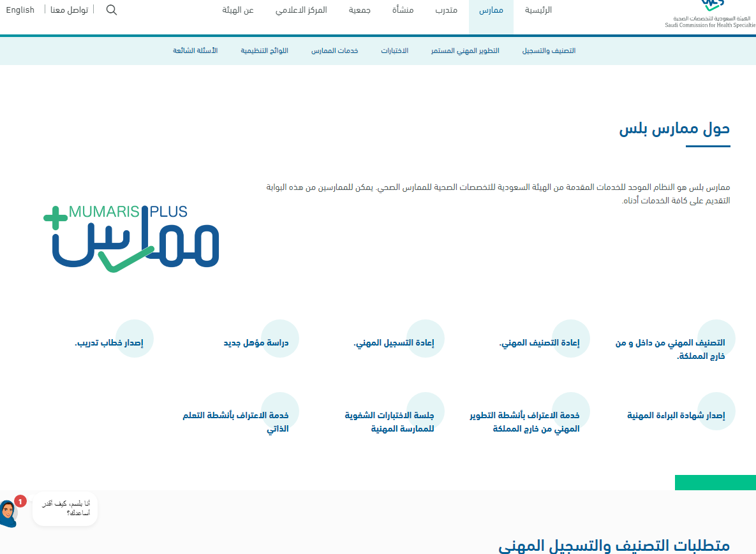Click the Mumaris Plus logo image

pos(131,238)
